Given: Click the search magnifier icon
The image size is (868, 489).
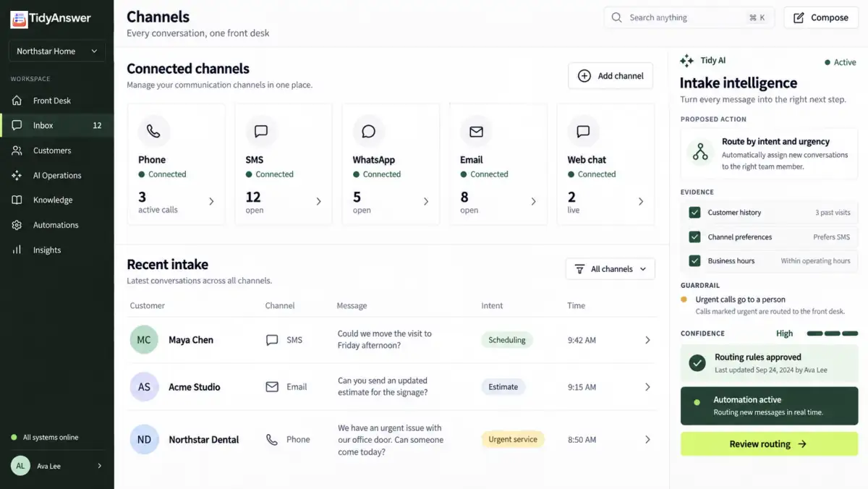Looking at the screenshot, I should pos(617,17).
